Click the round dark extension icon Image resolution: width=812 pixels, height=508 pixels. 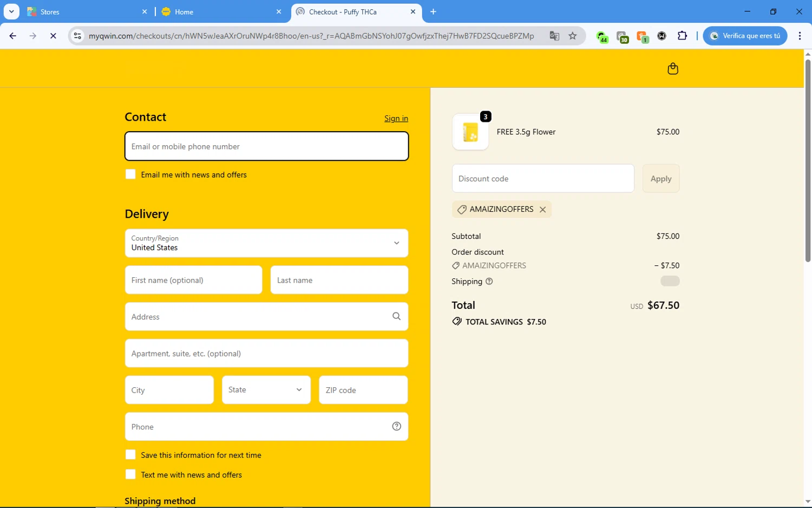(x=662, y=36)
